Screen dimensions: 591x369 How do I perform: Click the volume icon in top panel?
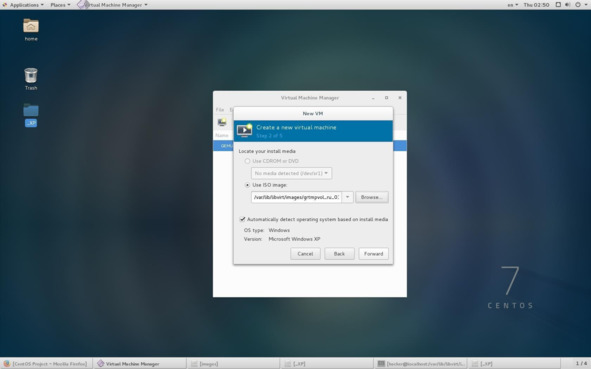click(568, 5)
